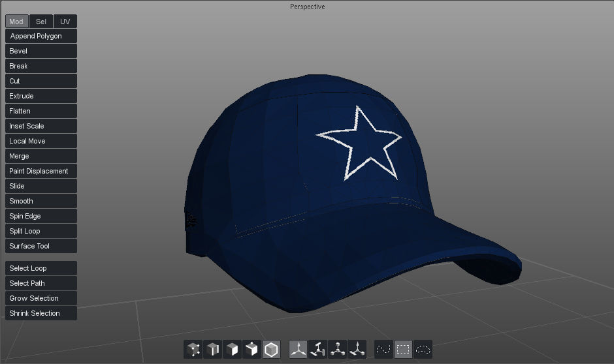Click the Merge button
The height and width of the screenshot is (364, 614).
[x=41, y=156]
